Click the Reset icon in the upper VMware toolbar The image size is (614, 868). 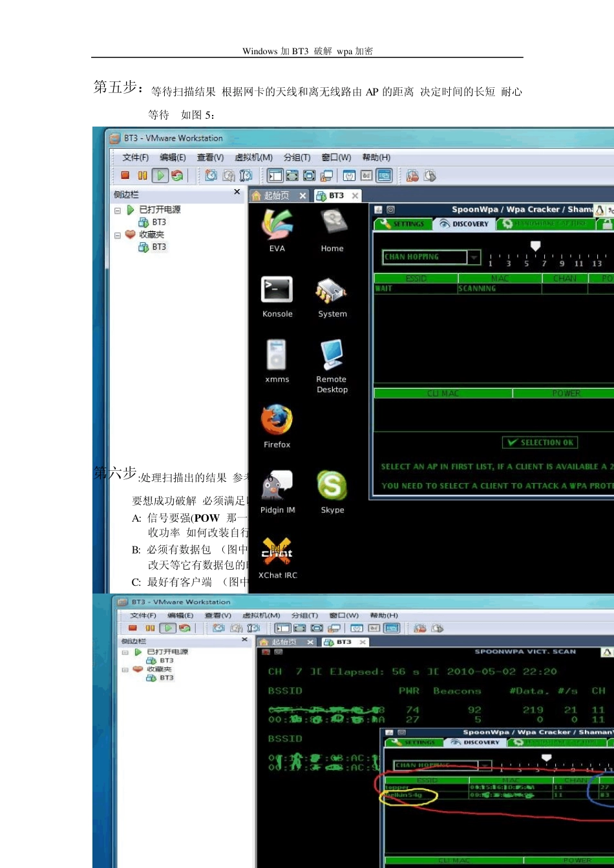point(177,175)
